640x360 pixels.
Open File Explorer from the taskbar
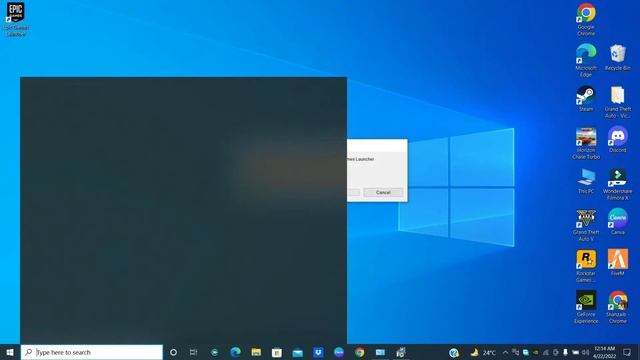256,352
